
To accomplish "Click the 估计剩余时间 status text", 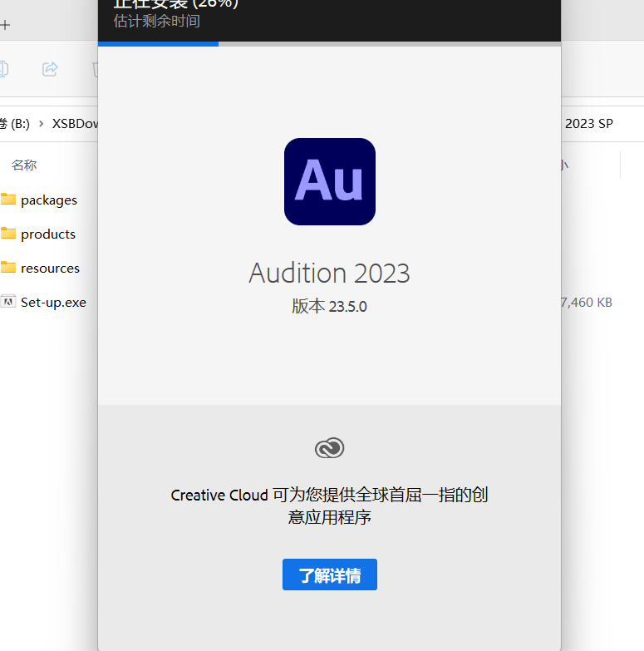I will 157,21.
